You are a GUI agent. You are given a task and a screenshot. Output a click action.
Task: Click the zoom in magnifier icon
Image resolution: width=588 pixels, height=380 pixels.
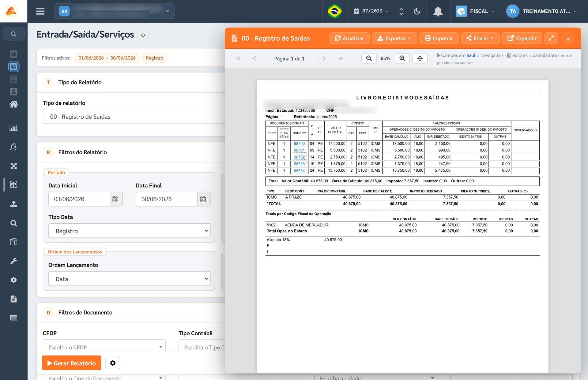(402, 58)
